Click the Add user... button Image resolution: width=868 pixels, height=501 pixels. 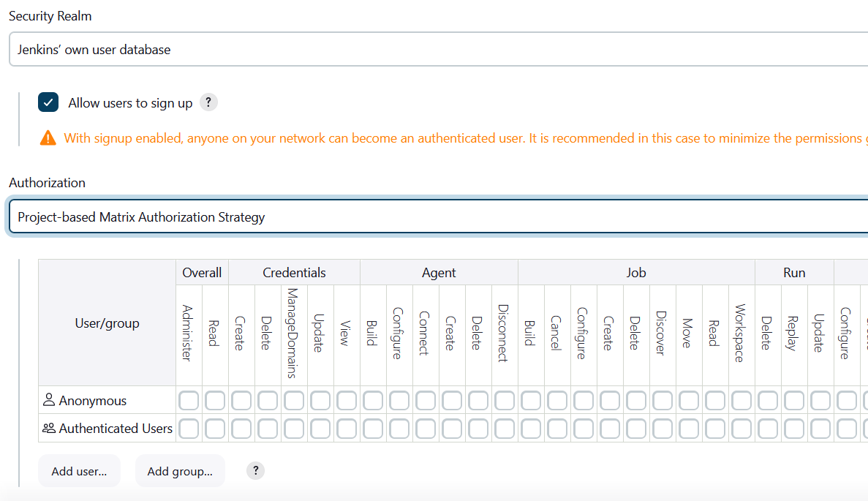click(79, 470)
